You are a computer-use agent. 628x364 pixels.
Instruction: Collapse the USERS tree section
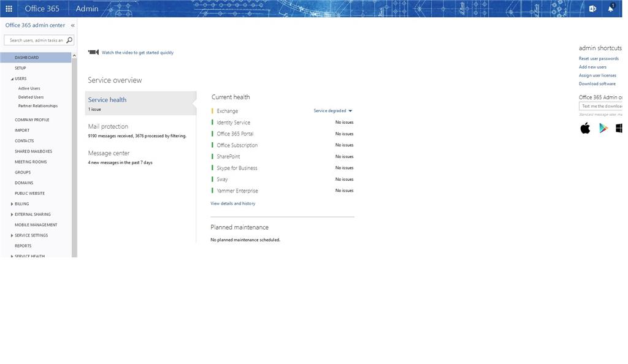[12, 79]
